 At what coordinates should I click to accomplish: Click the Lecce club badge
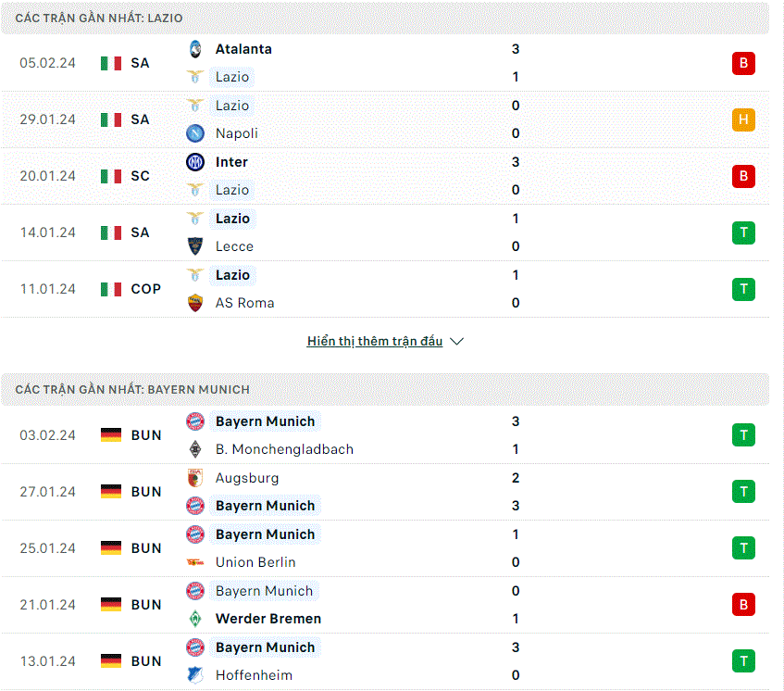click(195, 246)
